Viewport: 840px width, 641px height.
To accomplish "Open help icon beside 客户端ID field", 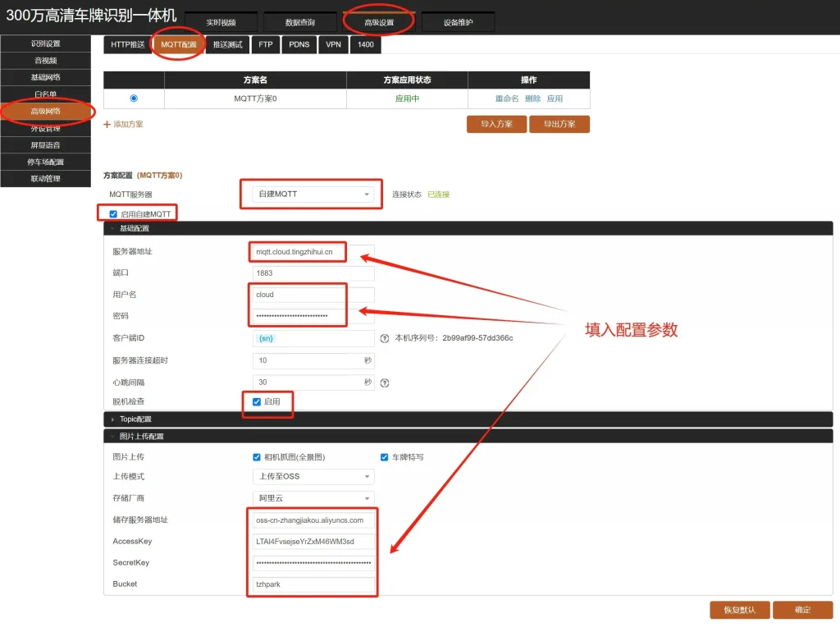I will (384, 338).
